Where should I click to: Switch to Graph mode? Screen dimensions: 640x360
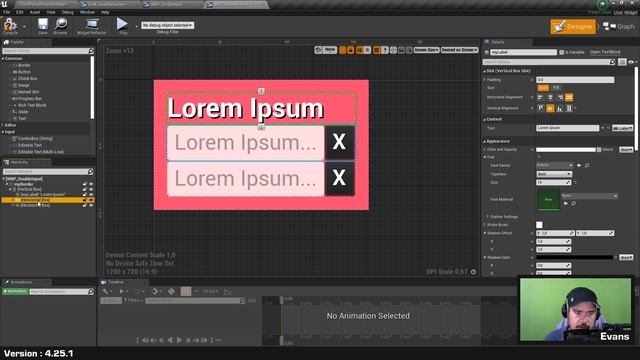[619, 27]
